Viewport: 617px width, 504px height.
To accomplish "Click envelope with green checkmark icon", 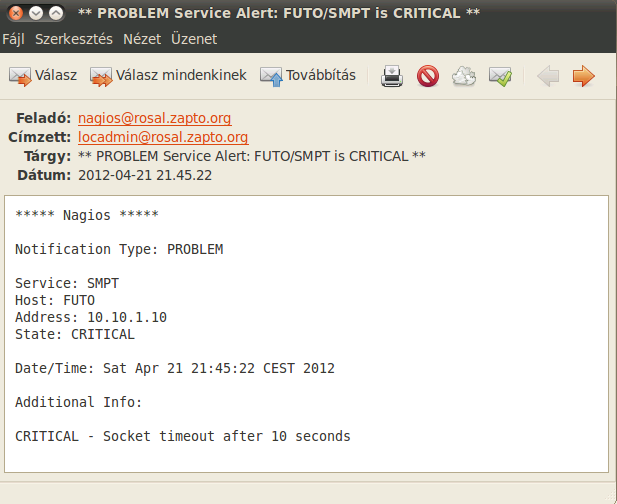I will tap(500, 76).
